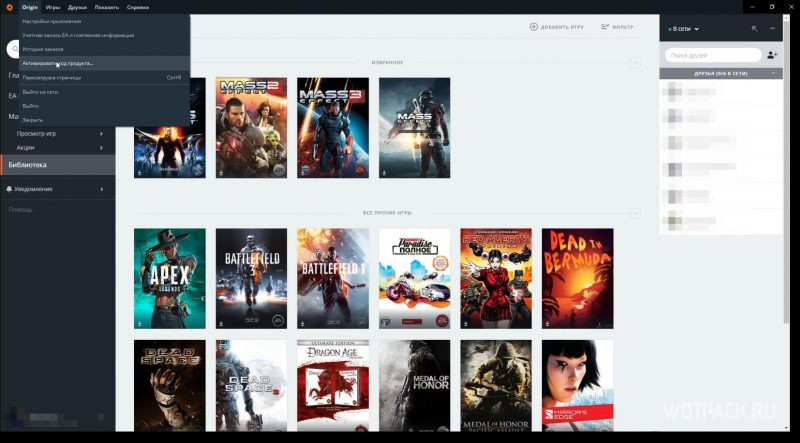
Task: Click Выйти in the Origin menu
Action: coord(105,106)
